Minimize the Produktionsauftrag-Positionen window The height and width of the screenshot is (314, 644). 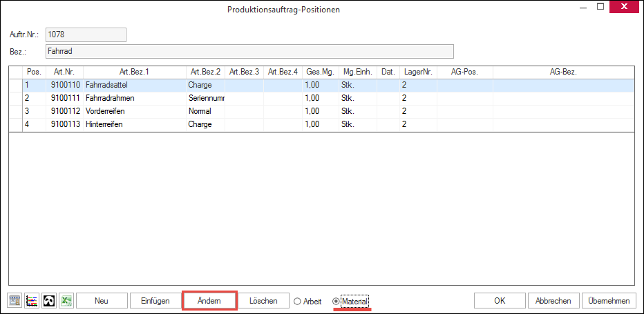point(583,7)
